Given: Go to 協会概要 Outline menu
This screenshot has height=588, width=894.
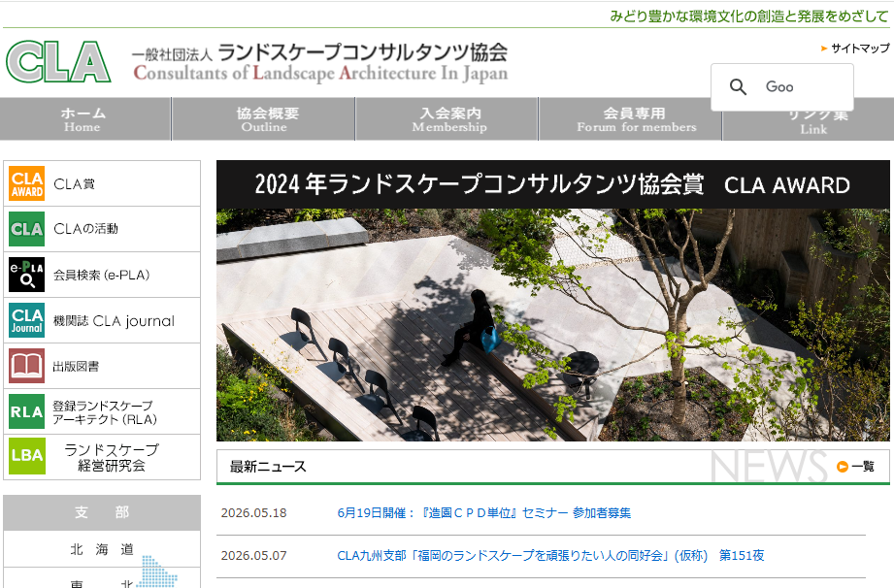Looking at the screenshot, I should pos(263,118).
